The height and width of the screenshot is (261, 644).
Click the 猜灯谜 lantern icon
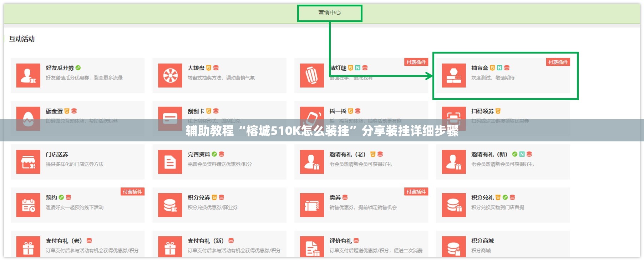coord(312,76)
